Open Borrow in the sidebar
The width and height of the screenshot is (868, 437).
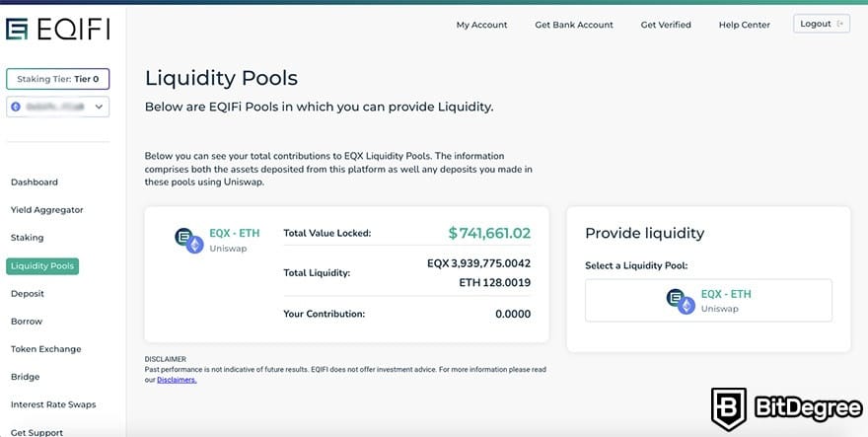pyautogui.click(x=27, y=322)
